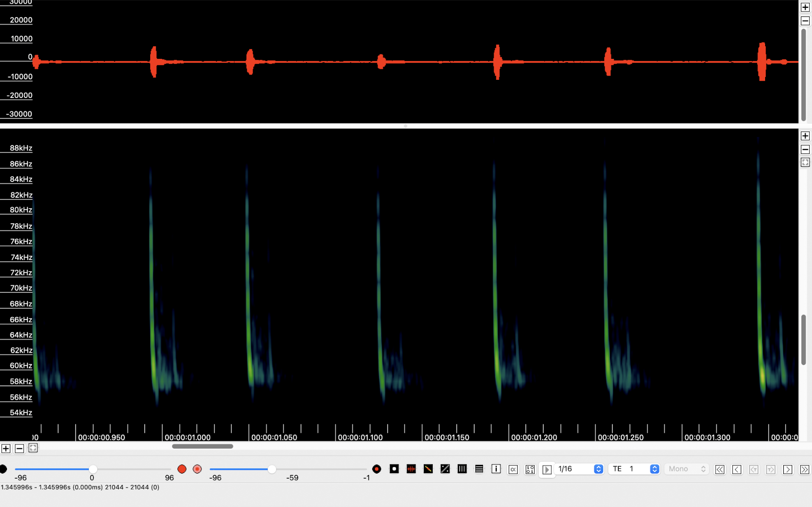Viewport: 812px width, 507px height.
Task: Open the 1/16 playback speed stepper
Action: 599,469
